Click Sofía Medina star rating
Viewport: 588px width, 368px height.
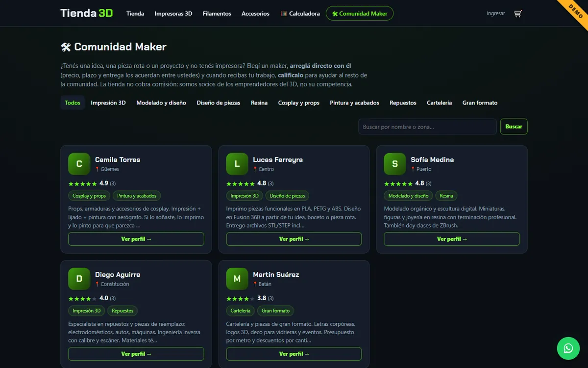click(398, 184)
